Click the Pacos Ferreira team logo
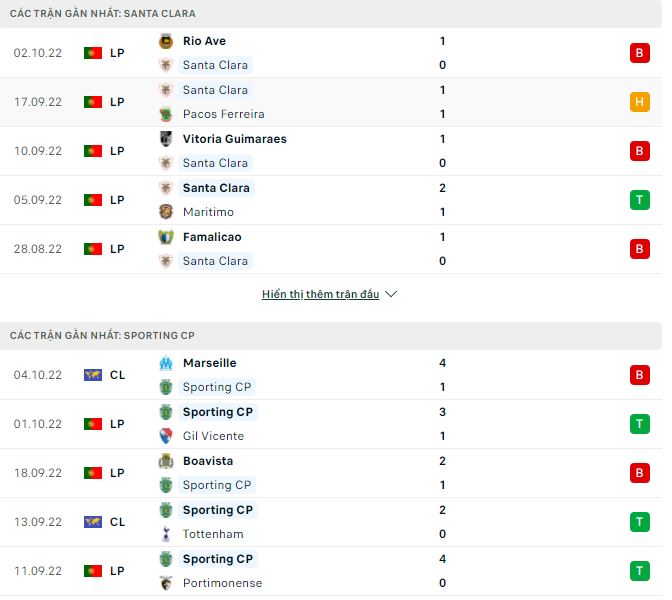Image resolution: width=672 pixels, height=600 pixels. pyautogui.click(x=166, y=114)
